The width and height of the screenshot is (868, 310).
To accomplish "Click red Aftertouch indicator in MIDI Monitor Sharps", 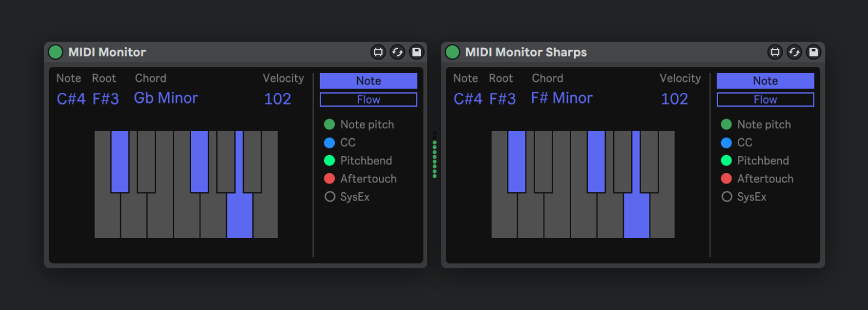I will click(x=727, y=179).
